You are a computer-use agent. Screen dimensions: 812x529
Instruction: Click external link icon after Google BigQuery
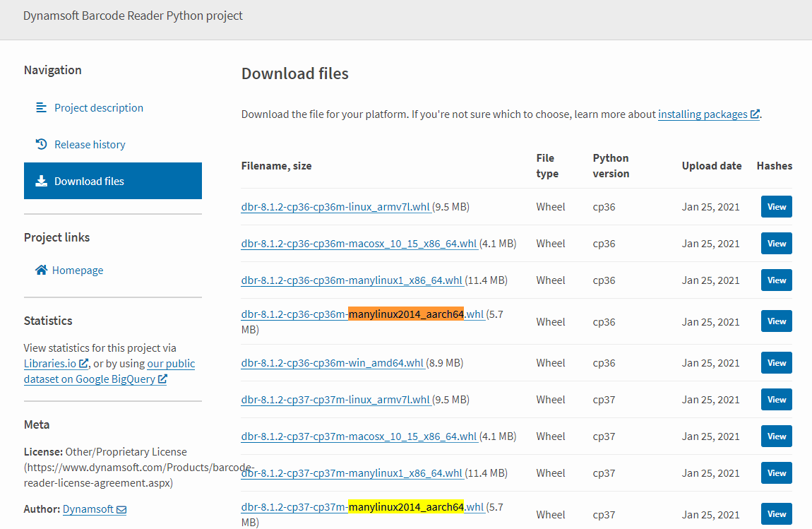(x=162, y=379)
